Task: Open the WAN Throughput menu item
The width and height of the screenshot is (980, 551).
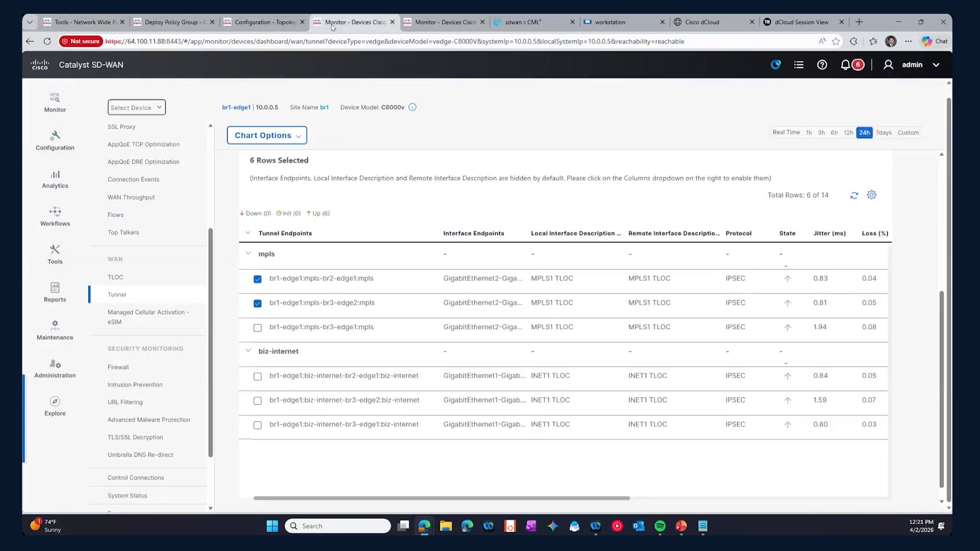Action: pos(131,197)
